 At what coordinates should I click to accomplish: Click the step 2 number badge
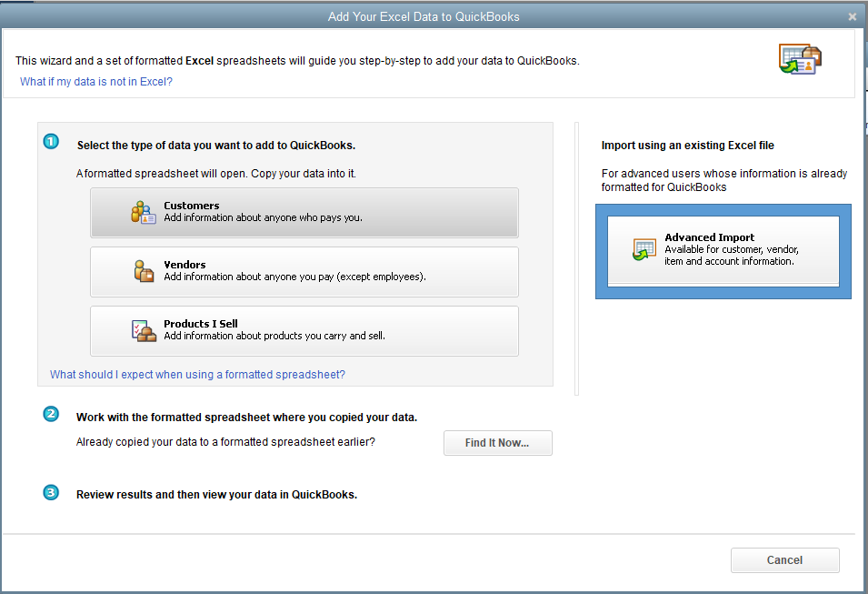[x=51, y=414]
